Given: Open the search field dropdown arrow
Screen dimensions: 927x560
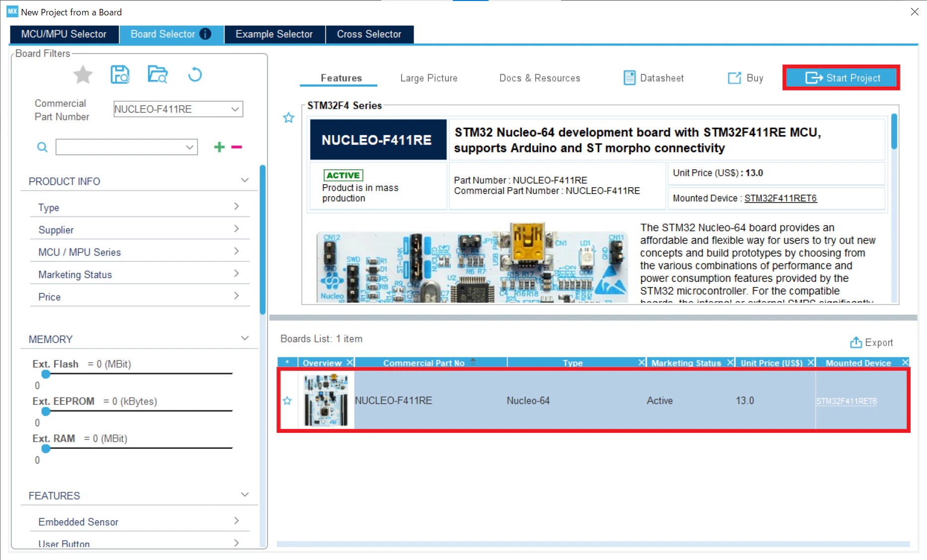Looking at the screenshot, I should pyautogui.click(x=189, y=147).
